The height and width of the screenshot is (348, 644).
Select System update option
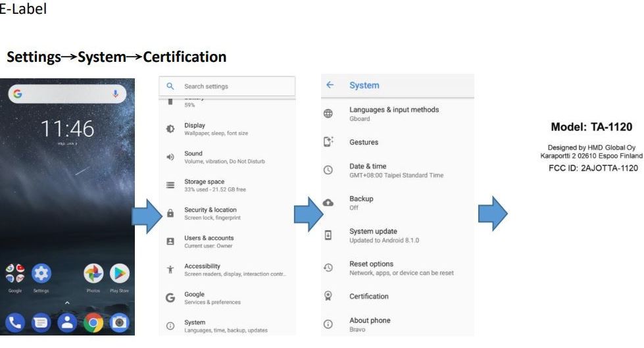397,236
